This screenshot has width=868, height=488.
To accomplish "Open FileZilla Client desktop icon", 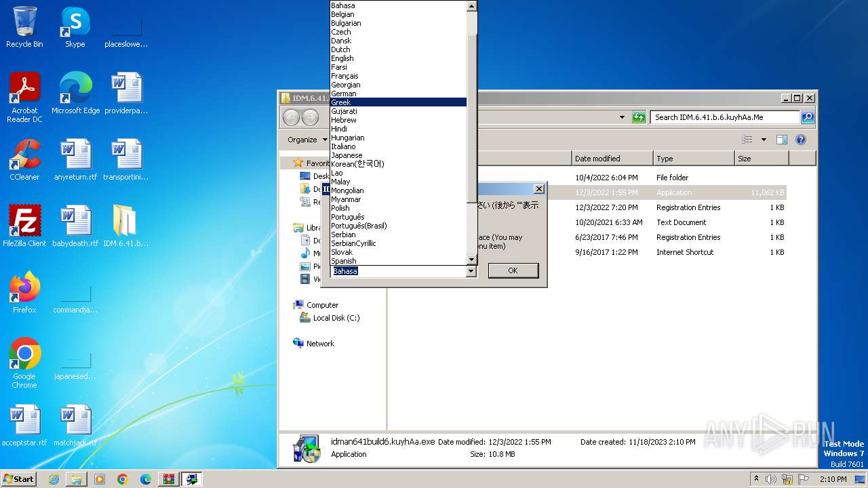I will [x=24, y=226].
